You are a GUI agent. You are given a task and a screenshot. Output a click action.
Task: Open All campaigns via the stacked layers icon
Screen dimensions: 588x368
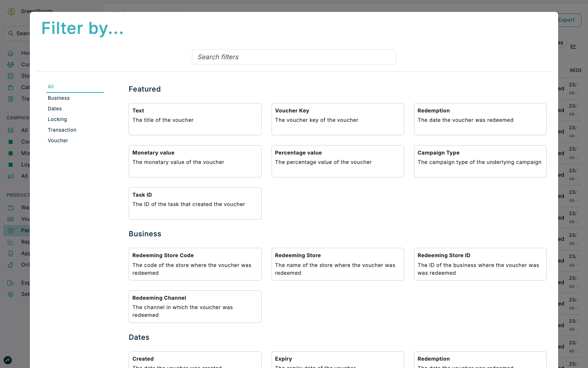[10, 130]
